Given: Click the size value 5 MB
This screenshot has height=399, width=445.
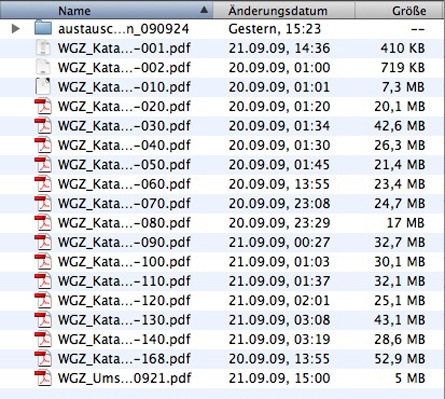Looking at the screenshot, I should [410, 378].
